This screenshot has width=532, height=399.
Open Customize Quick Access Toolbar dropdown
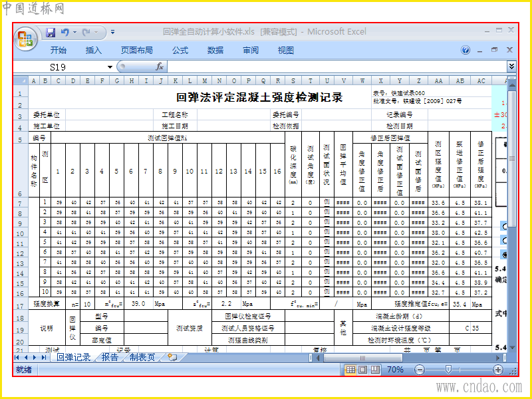(112, 32)
